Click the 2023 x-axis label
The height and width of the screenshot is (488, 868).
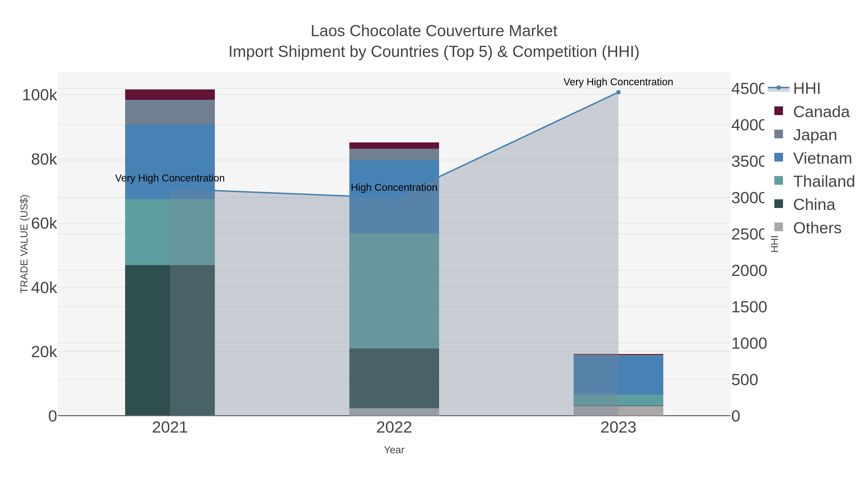pyautogui.click(x=618, y=428)
